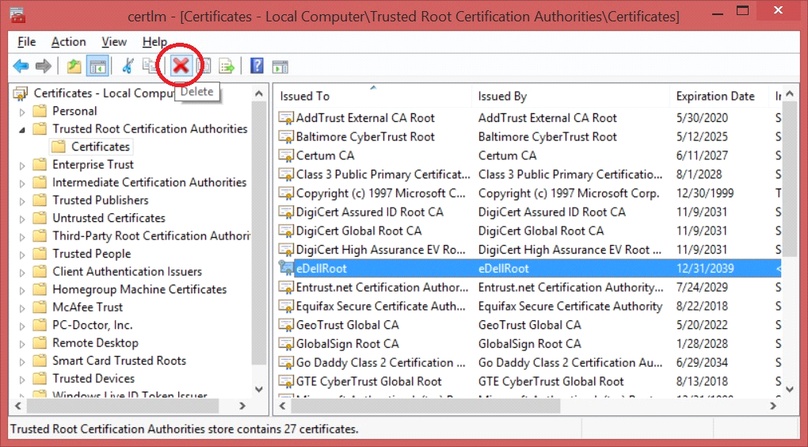This screenshot has height=447, width=808.
Task: Open the View menu
Action: coord(114,42)
